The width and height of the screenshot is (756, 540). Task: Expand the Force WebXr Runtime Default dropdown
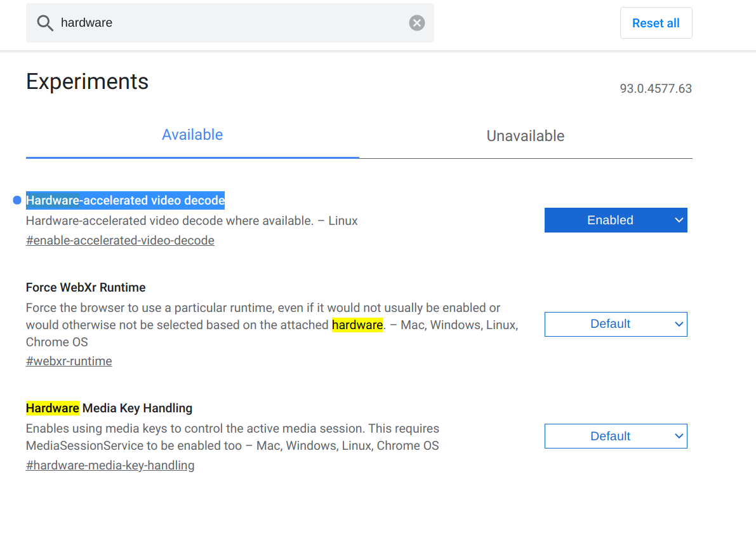click(609, 324)
